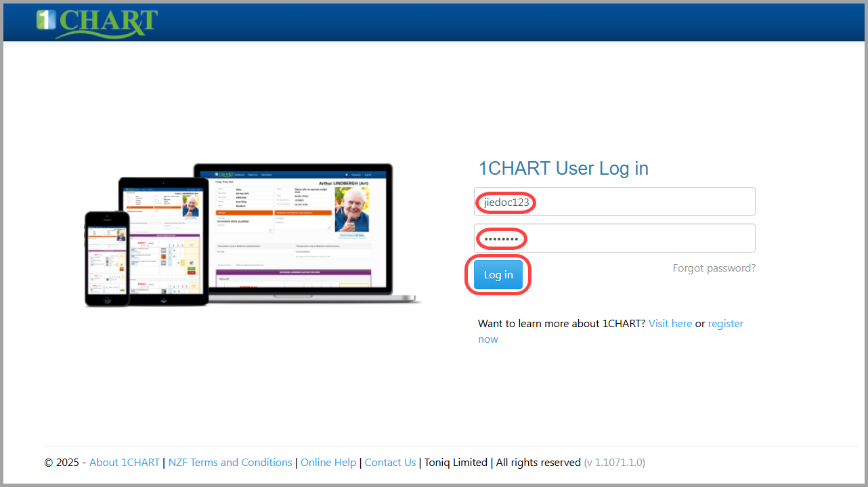This screenshot has height=487, width=868.
Task: Open the Forgot password? link
Action: 714,268
